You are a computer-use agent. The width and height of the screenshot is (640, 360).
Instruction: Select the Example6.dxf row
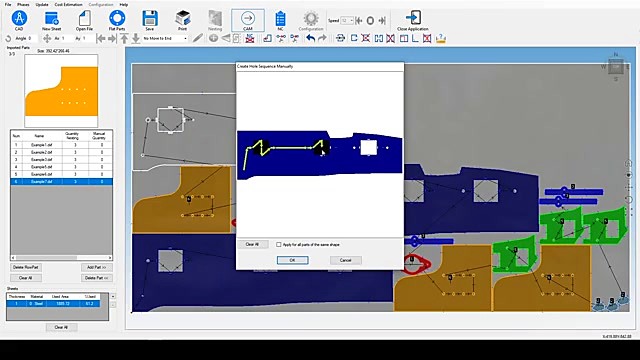(x=61, y=174)
